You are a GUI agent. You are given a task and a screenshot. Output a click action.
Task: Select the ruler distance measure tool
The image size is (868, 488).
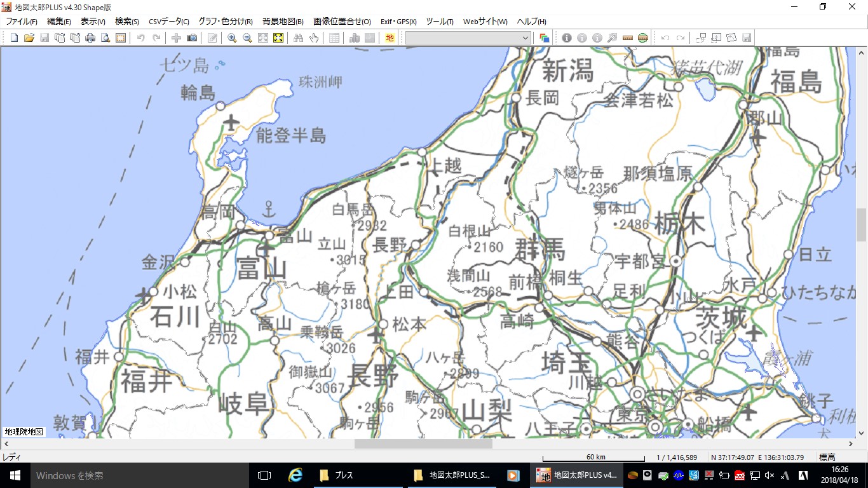point(628,38)
